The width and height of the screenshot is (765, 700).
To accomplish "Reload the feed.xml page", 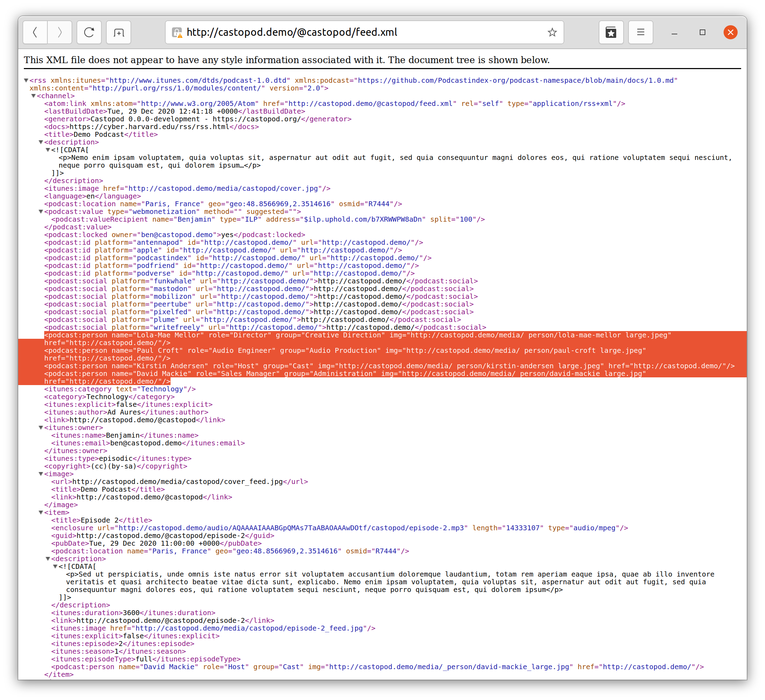I will (x=89, y=33).
